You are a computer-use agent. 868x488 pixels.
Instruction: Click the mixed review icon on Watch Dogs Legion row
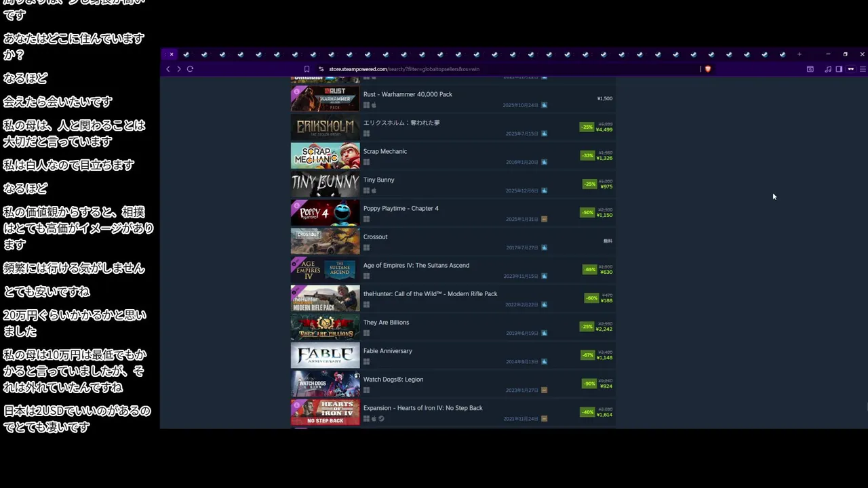pyautogui.click(x=544, y=390)
